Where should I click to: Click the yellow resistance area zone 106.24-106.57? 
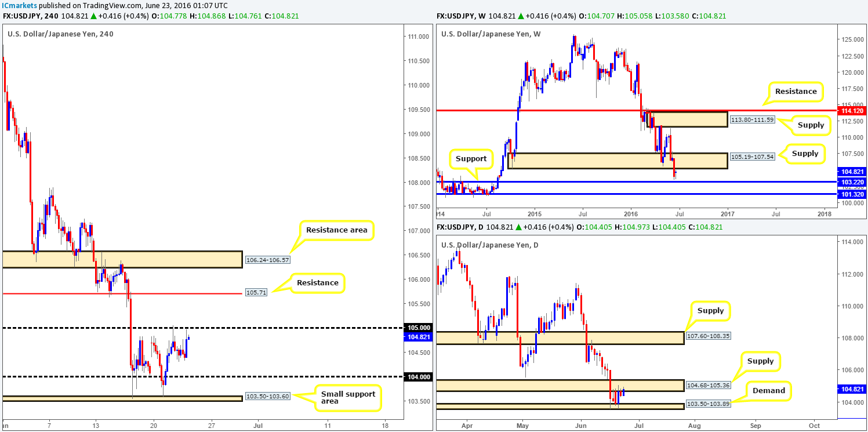pyautogui.click(x=122, y=259)
